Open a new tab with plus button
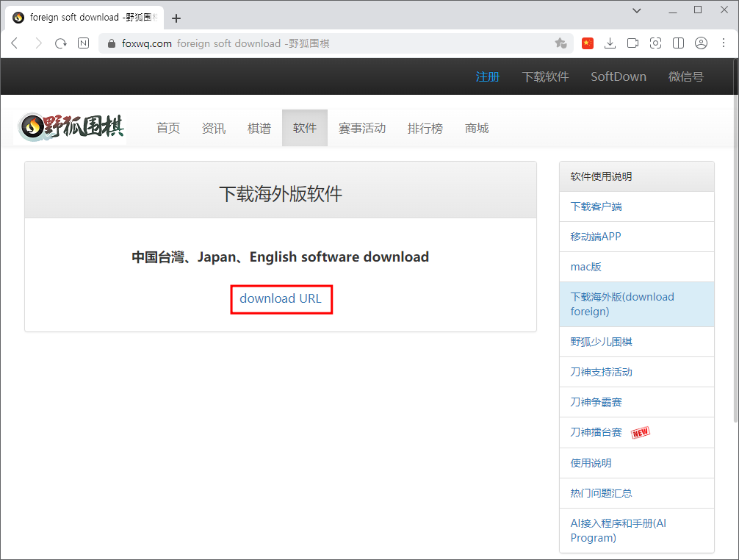739x560 pixels. (x=176, y=18)
